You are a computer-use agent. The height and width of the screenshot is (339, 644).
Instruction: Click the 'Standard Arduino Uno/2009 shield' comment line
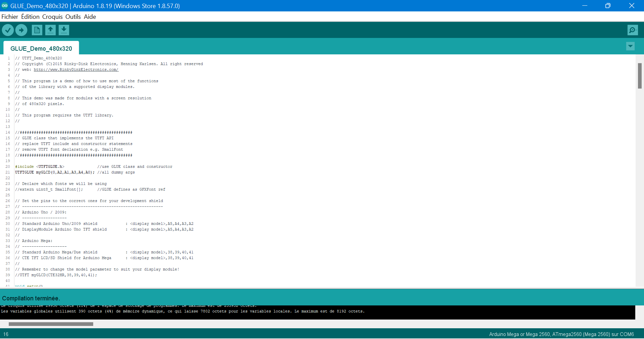click(104, 224)
